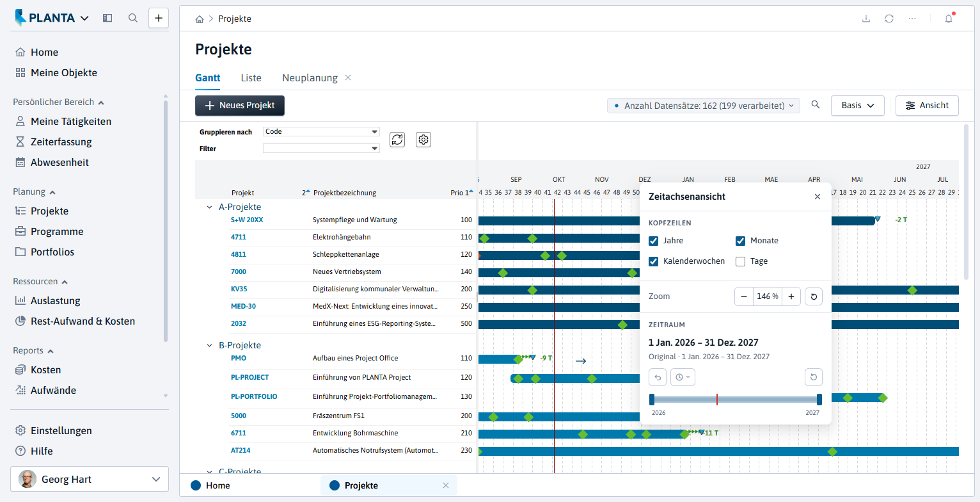980x502 pixels.
Task: Go to the home breadcrumb icon
Action: [200, 19]
